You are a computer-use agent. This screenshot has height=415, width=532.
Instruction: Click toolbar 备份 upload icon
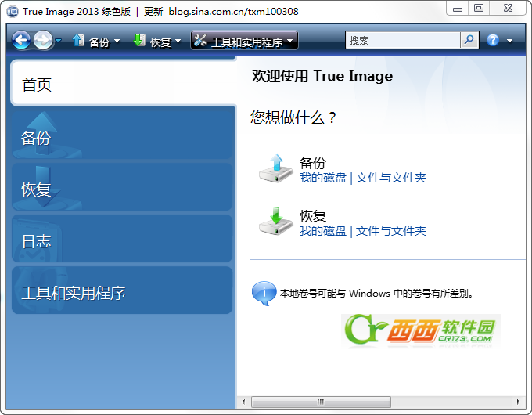(78, 41)
